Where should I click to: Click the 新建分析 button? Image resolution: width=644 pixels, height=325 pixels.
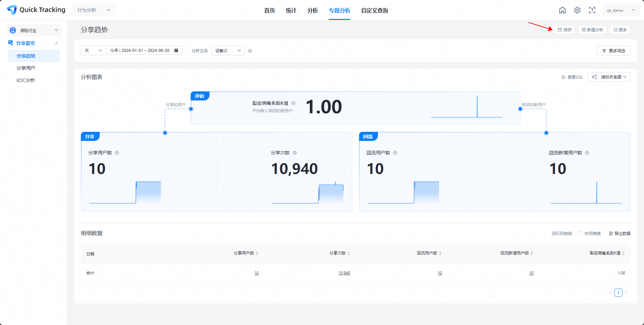(592, 30)
